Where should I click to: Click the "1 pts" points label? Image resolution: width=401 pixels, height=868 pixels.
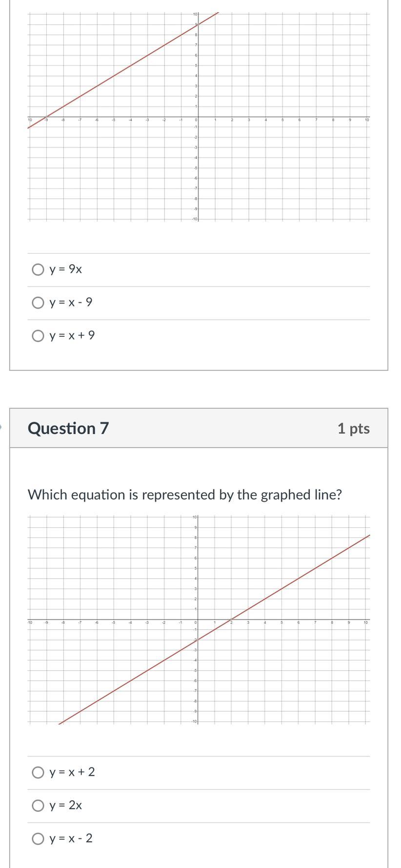point(353,429)
